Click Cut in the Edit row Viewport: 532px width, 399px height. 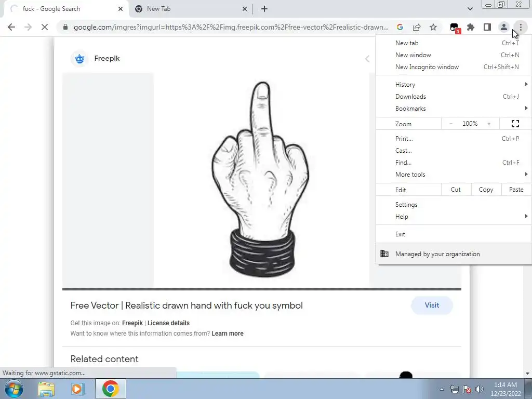click(x=456, y=190)
